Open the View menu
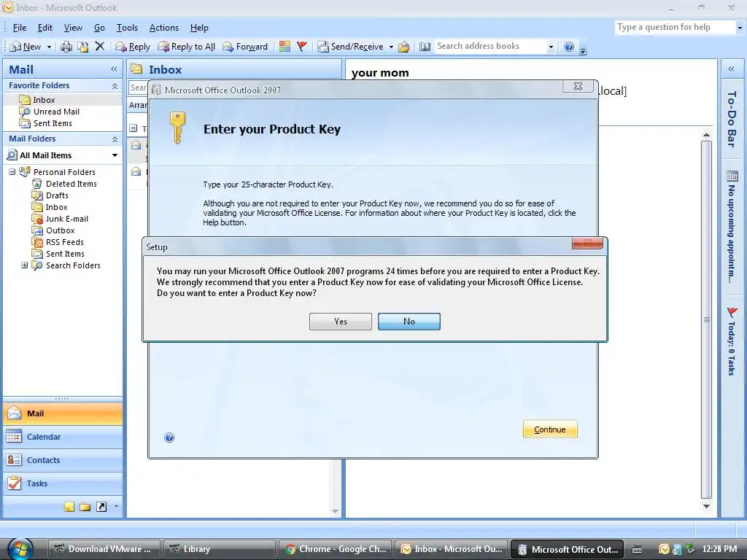The image size is (747, 560). coord(73,28)
